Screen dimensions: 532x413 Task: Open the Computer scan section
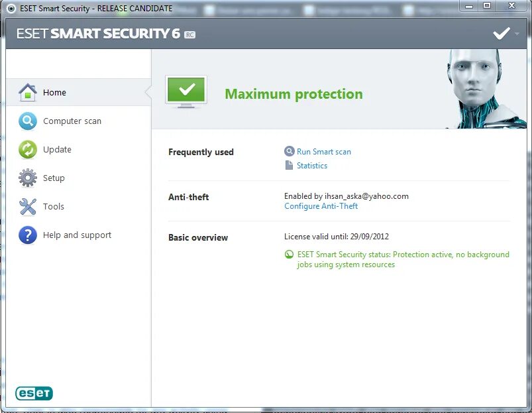pos(72,121)
